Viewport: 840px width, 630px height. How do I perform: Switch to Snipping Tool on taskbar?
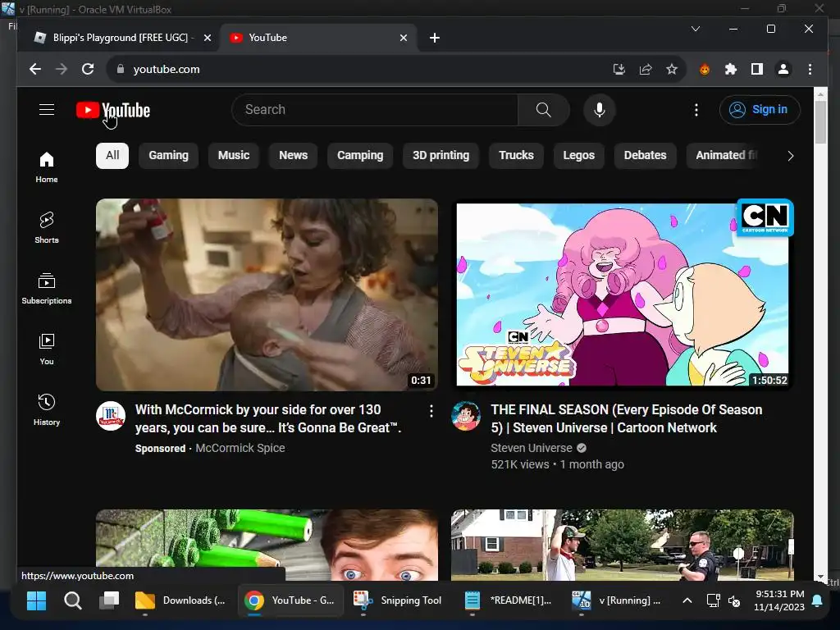(398, 600)
